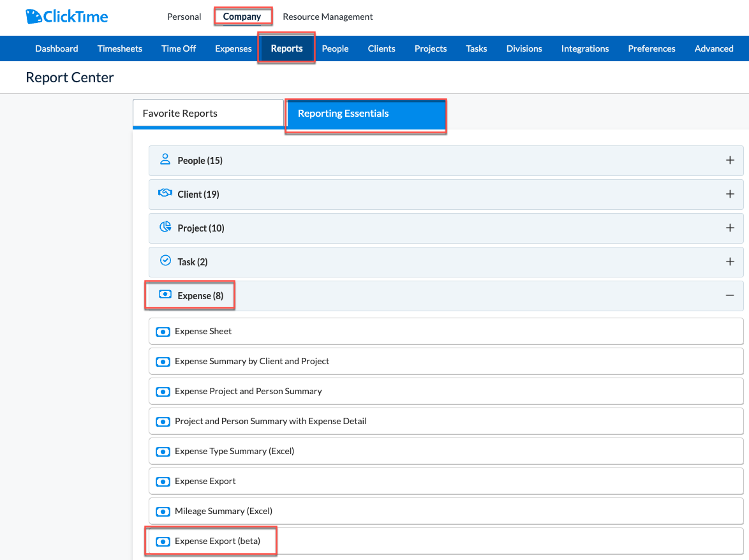This screenshot has height=560, width=749.
Task: Click the Client handshake icon
Action: click(165, 193)
